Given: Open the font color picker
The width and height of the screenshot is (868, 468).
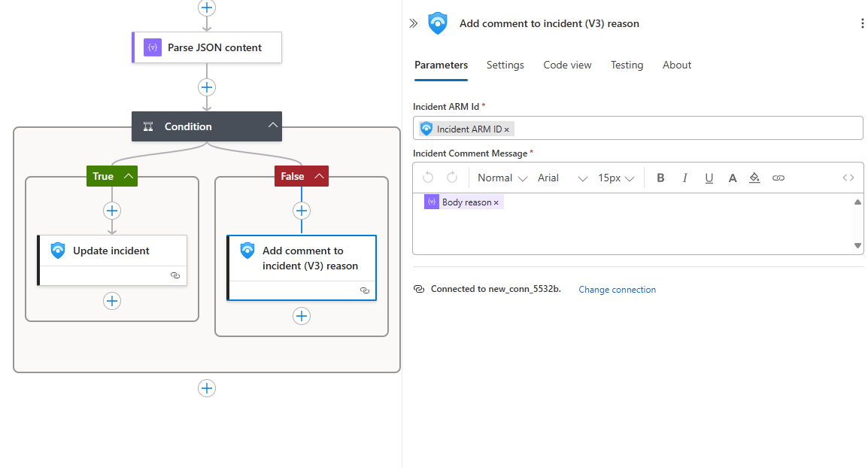Looking at the screenshot, I should (733, 178).
